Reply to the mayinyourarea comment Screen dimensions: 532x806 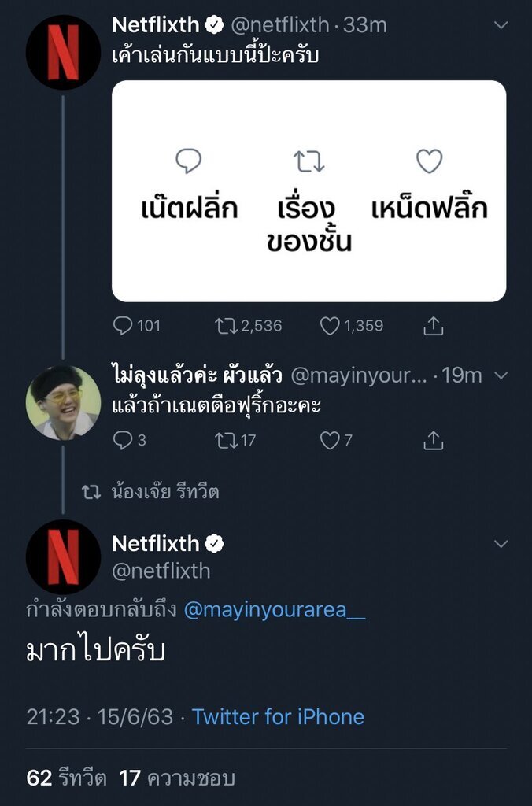tap(123, 441)
